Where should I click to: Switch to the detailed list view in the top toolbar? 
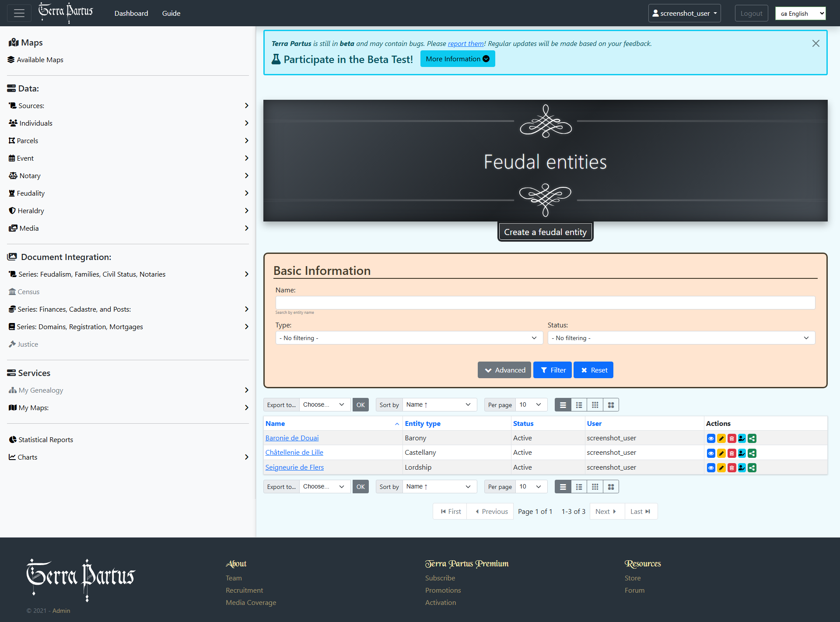coord(579,405)
